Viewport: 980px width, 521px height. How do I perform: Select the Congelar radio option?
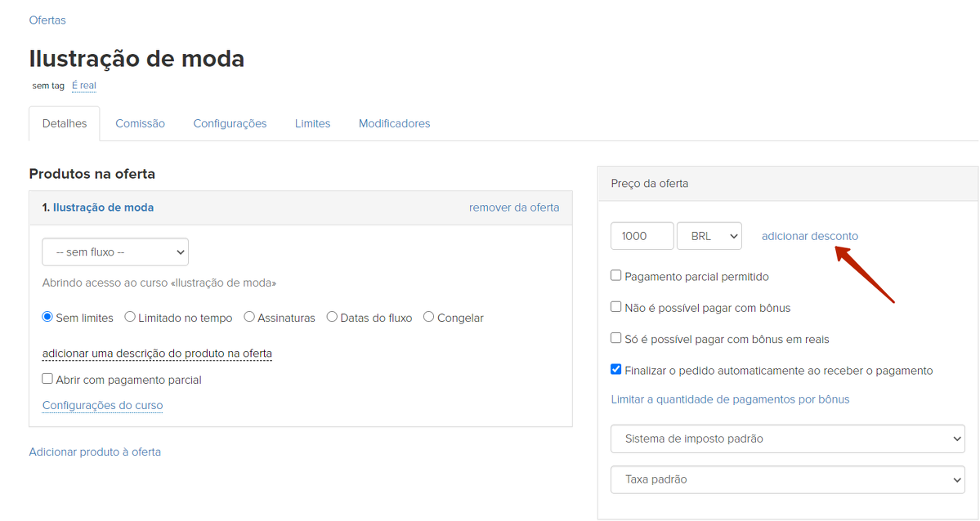tap(429, 317)
